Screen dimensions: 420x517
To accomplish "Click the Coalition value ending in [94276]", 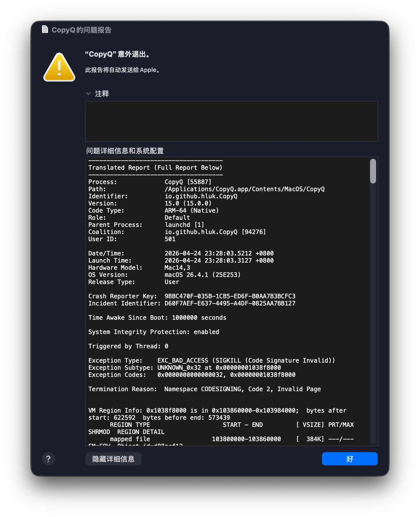I will click(x=215, y=232).
